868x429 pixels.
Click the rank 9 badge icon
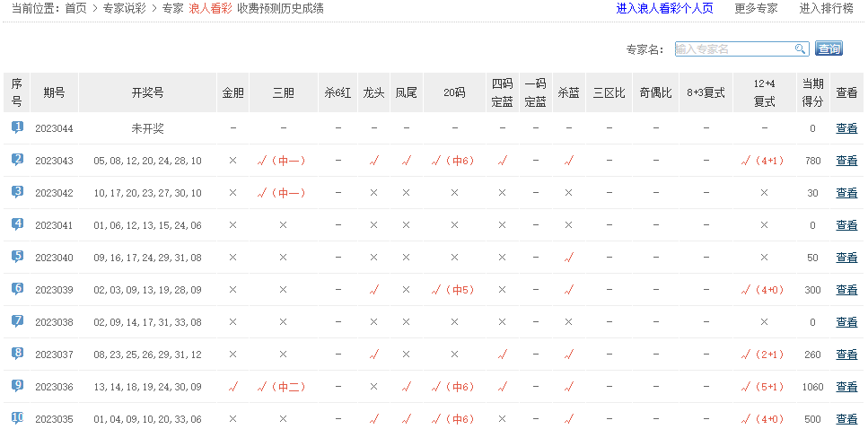point(17,386)
